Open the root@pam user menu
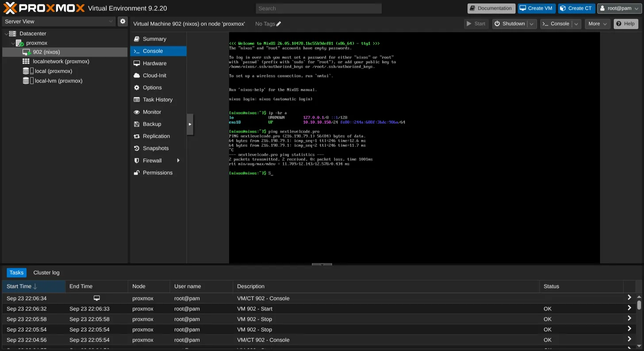The height and width of the screenshot is (351, 644). click(620, 8)
